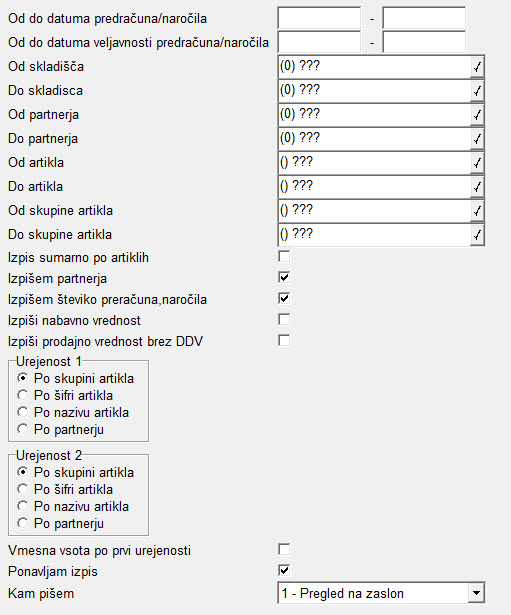Open lookup button for Od partnerja
Image resolution: width=511 pixels, height=615 pixels.
(x=477, y=115)
